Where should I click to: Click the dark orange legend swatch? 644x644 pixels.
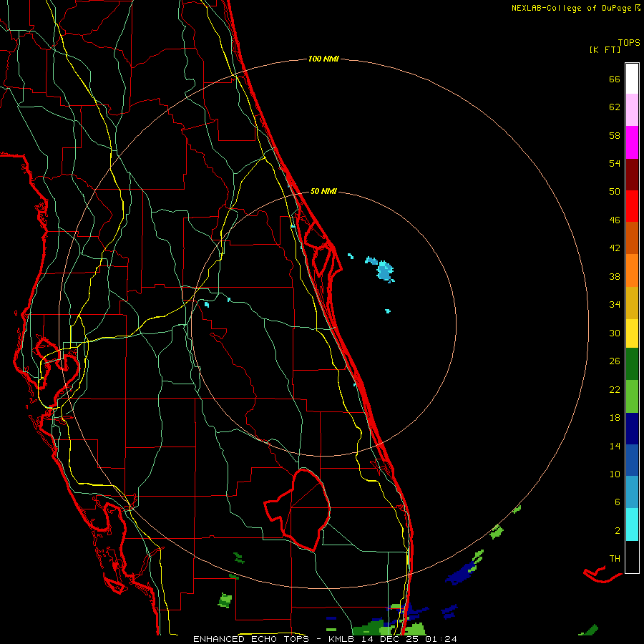[632, 238]
